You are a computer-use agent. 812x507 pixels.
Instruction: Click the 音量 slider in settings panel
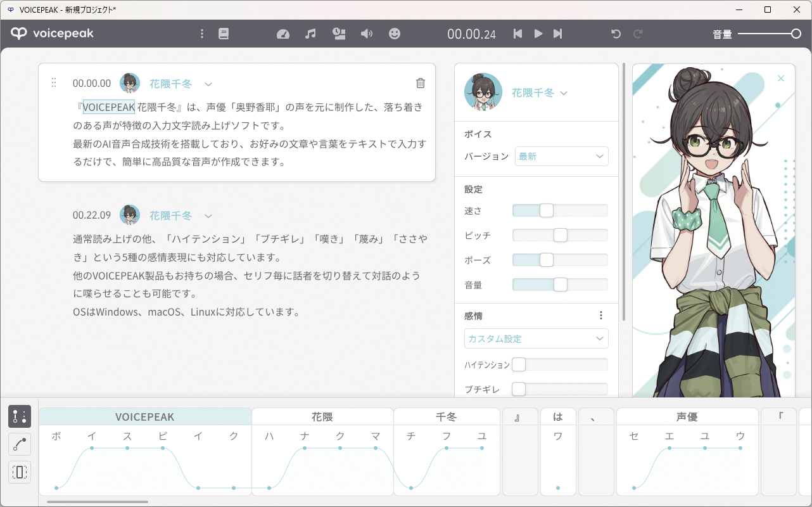[560, 285]
